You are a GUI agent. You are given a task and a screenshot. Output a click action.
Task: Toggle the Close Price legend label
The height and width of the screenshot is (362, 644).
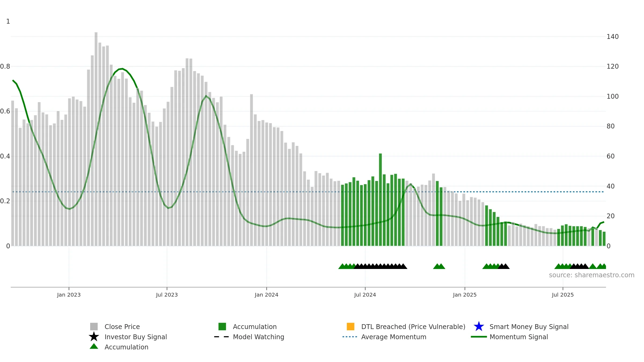click(x=122, y=327)
